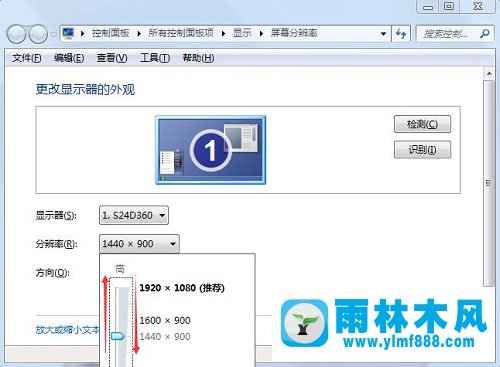
Task: Select 屏幕分辨率 breadcrumb segment
Action: point(294,33)
